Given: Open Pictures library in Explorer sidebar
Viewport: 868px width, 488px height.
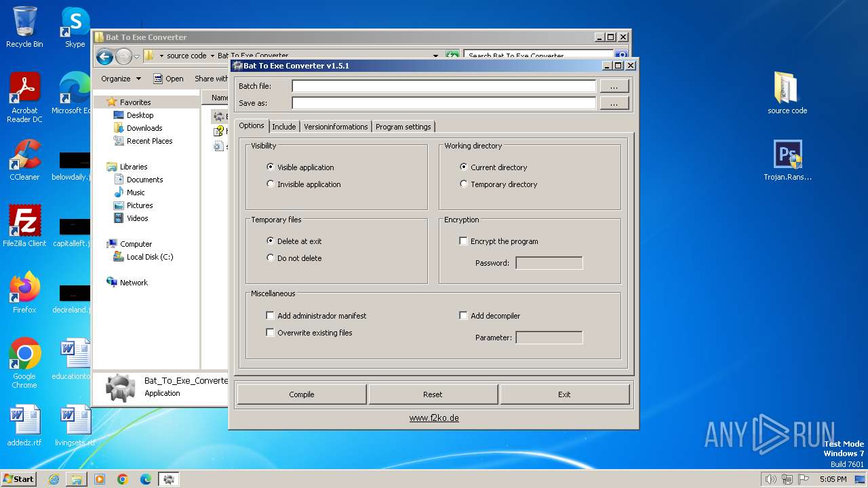Looking at the screenshot, I should [140, 205].
